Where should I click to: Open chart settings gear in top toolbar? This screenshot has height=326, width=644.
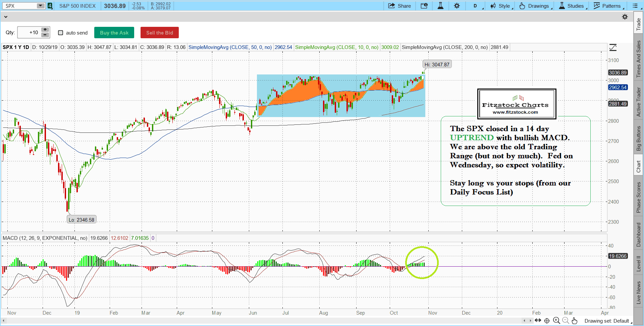[457, 6]
